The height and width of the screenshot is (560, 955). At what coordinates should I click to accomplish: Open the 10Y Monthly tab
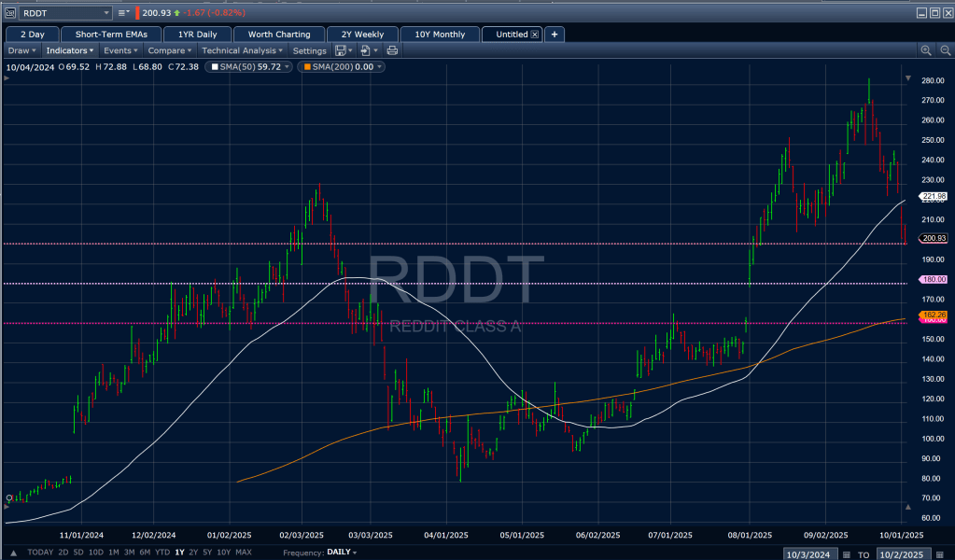439,35
